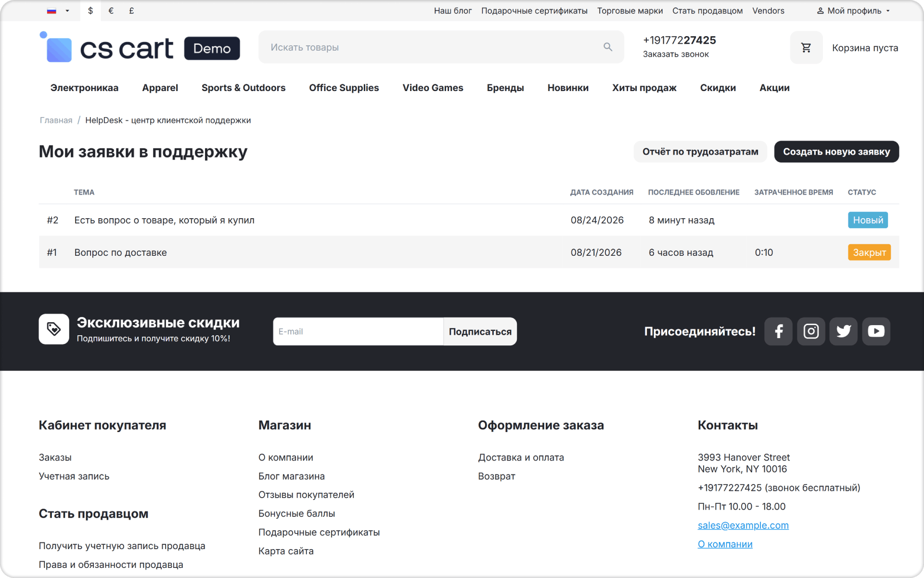Switch currency to pound sterling
The width and height of the screenshot is (924, 578).
click(131, 11)
